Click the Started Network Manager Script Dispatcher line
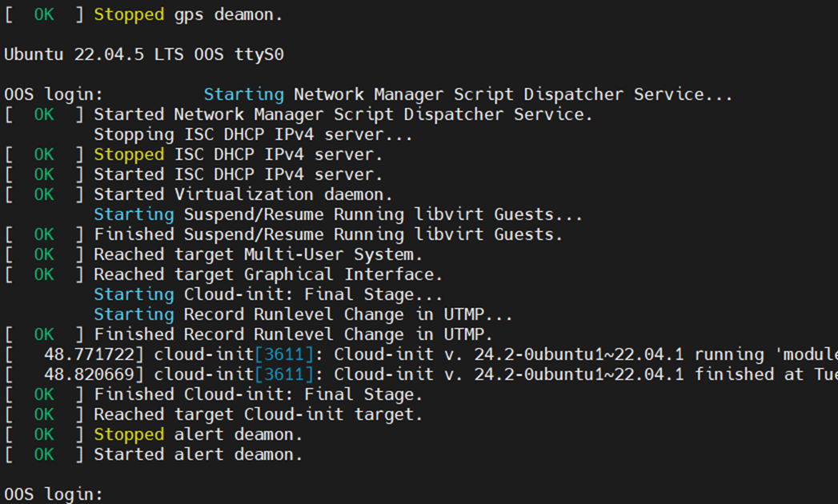This screenshot has width=838, height=504. 299,114
